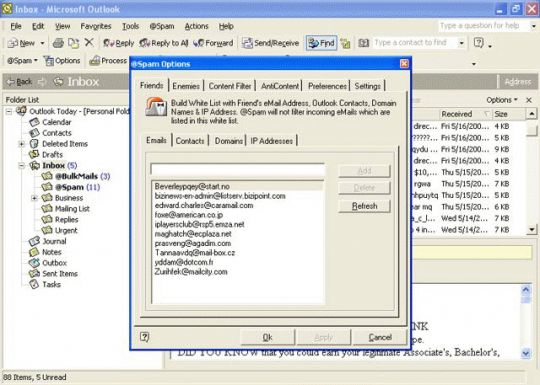Image resolution: width=540 pixels, height=385 pixels.
Task: Open the @BulkMails folder
Action: [76, 176]
